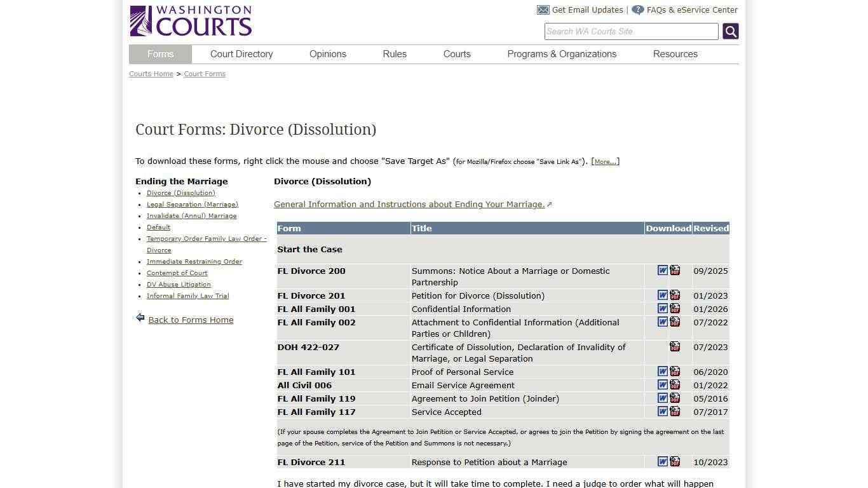Open PDF of FL Divorce 201 petition

point(675,295)
